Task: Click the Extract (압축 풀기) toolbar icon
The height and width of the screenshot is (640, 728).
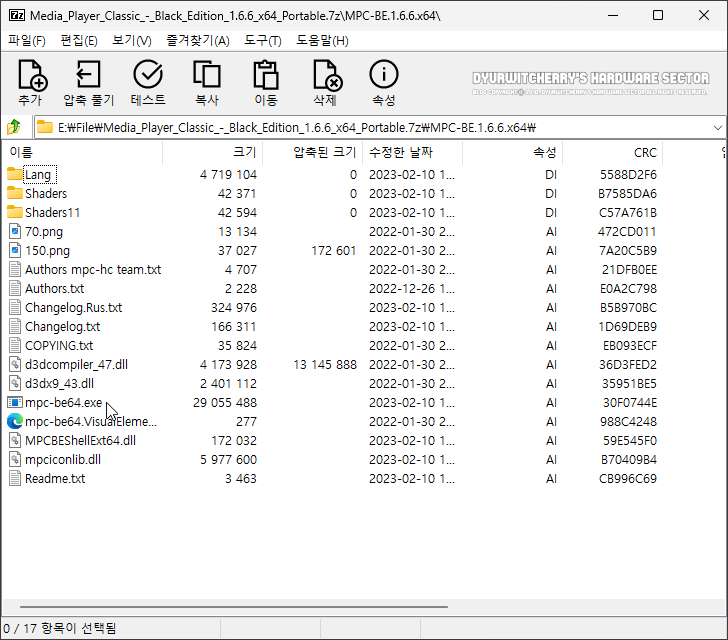Action: click(x=88, y=74)
